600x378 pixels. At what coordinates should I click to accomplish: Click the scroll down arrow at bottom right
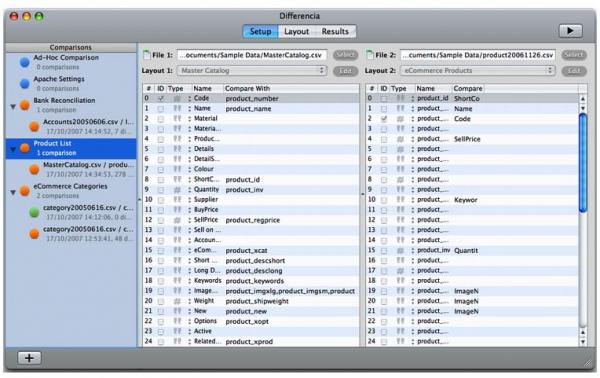(583, 342)
